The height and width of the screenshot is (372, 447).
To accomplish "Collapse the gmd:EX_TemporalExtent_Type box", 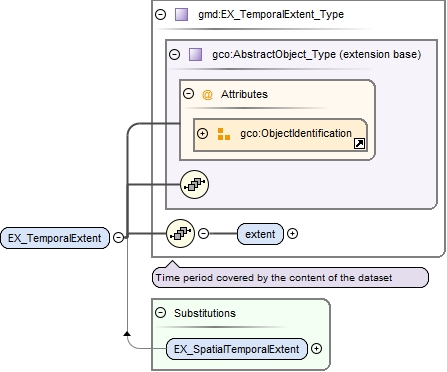I will pos(161,14).
